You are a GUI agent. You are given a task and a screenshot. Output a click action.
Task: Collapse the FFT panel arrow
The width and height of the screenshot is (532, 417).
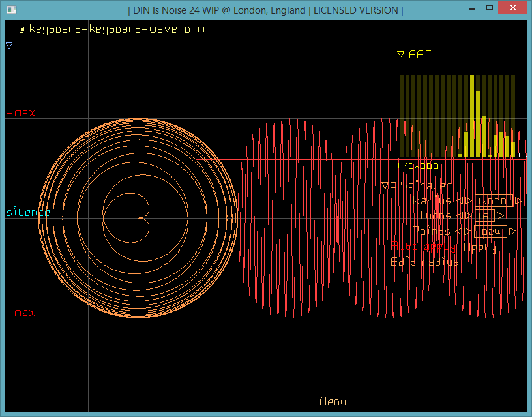tap(401, 54)
